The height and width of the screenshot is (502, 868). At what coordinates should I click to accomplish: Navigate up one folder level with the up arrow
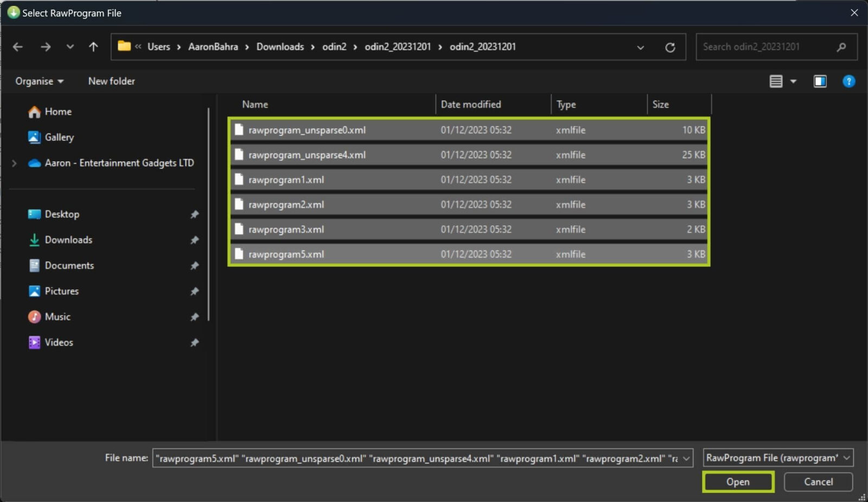[93, 47]
